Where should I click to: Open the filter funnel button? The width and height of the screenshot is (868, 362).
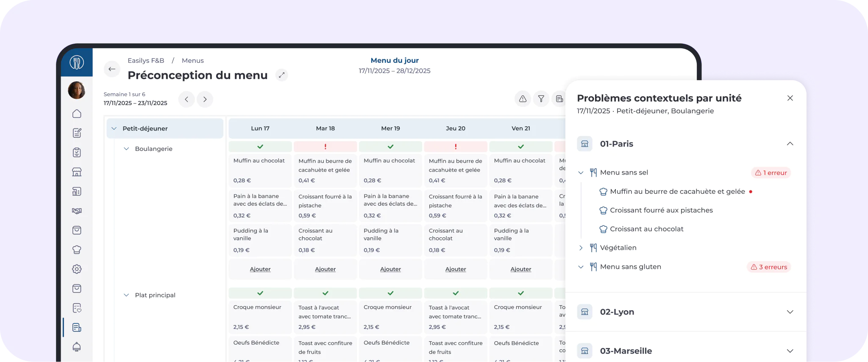pos(541,99)
